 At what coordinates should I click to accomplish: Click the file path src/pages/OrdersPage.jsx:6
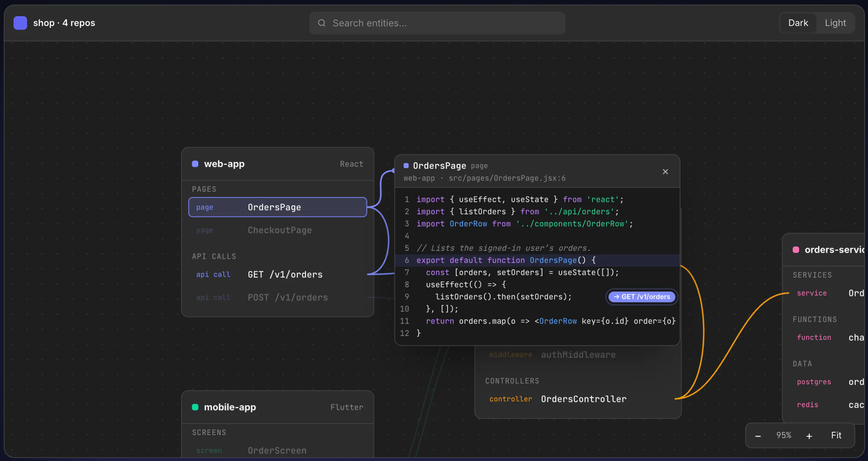[507, 178]
